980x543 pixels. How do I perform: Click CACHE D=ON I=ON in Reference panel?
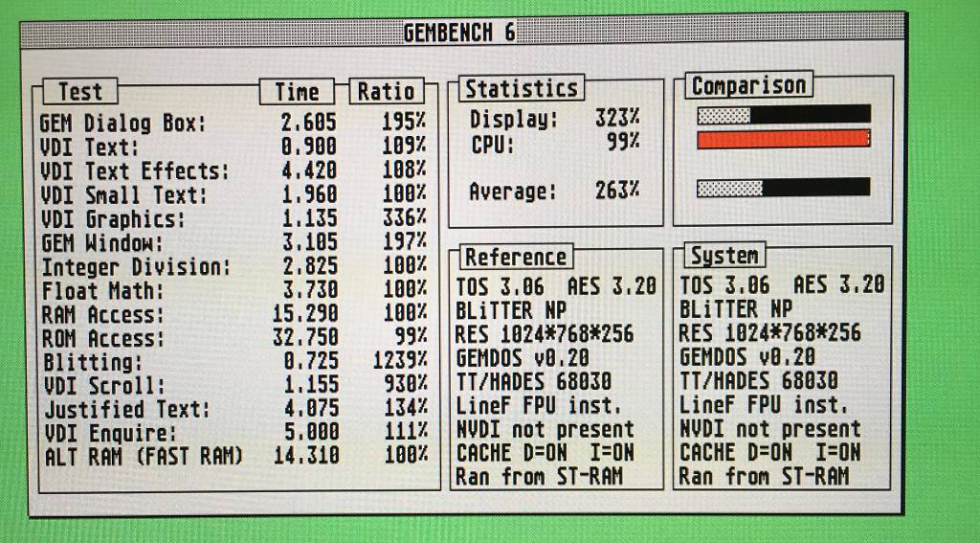[545, 452]
